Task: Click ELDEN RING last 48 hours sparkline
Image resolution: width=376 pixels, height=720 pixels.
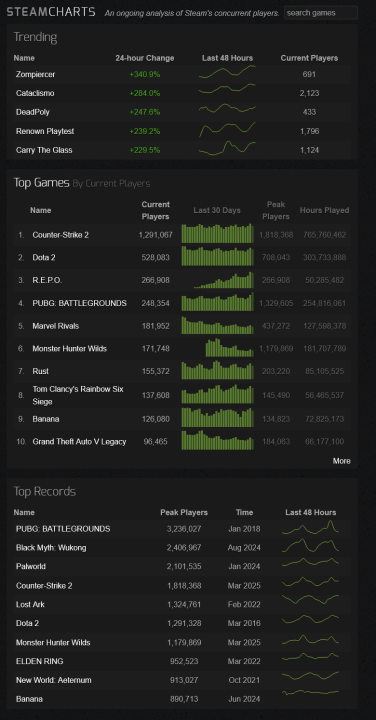Action: (x=310, y=657)
